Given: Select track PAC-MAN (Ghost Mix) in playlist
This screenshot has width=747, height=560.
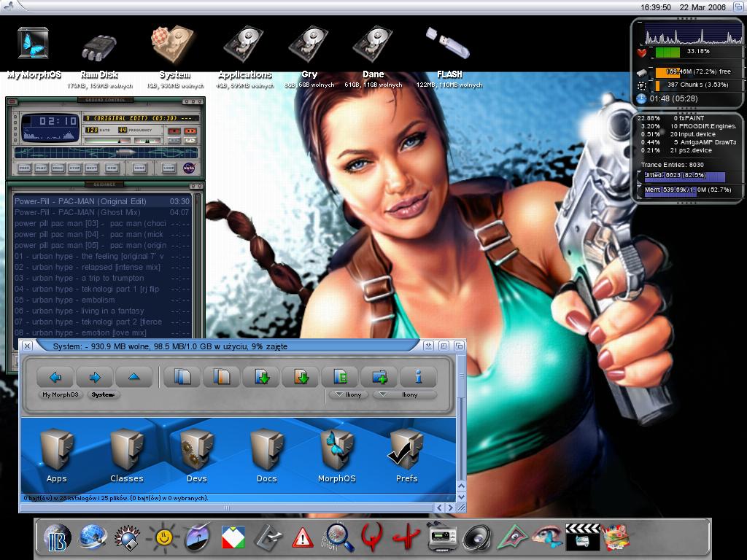Looking at the screenshot, I should tap(102, 212).
